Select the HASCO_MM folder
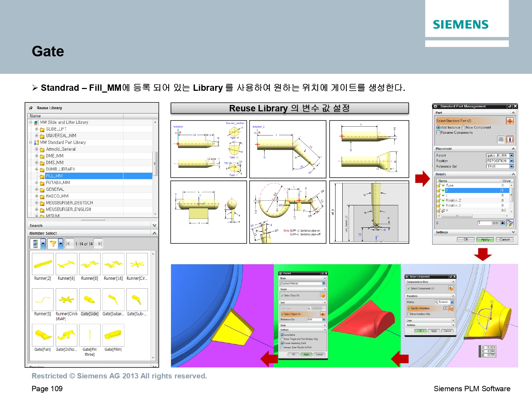532x399 pixels. pyautogui.click(x=57, y=196)
